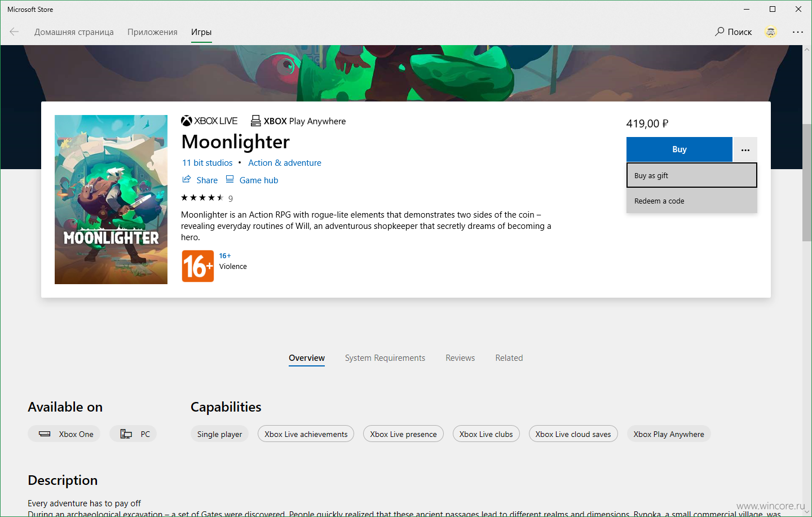Open the top-right store ellipsis menu
The image size is (812, 517).
click(798, 32)
